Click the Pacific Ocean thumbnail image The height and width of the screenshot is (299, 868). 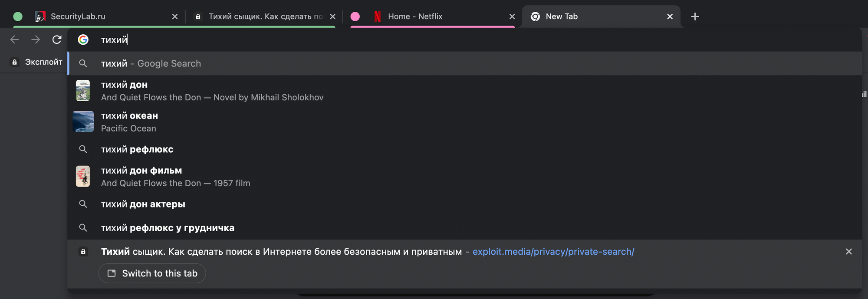coord(83,122)
